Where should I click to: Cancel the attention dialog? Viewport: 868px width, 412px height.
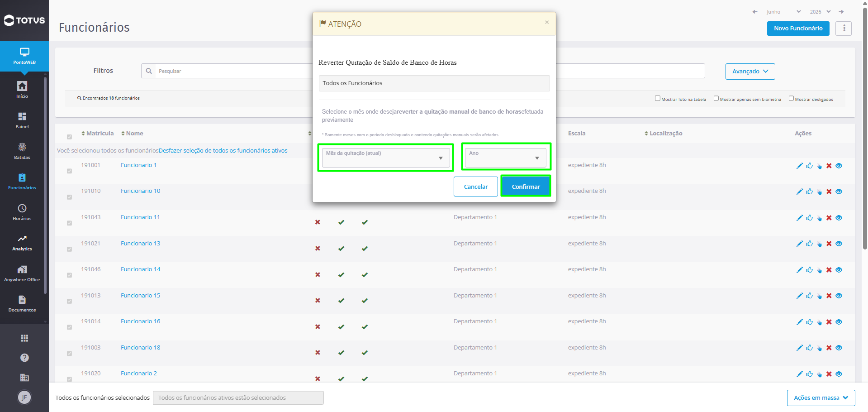(476, 187)
